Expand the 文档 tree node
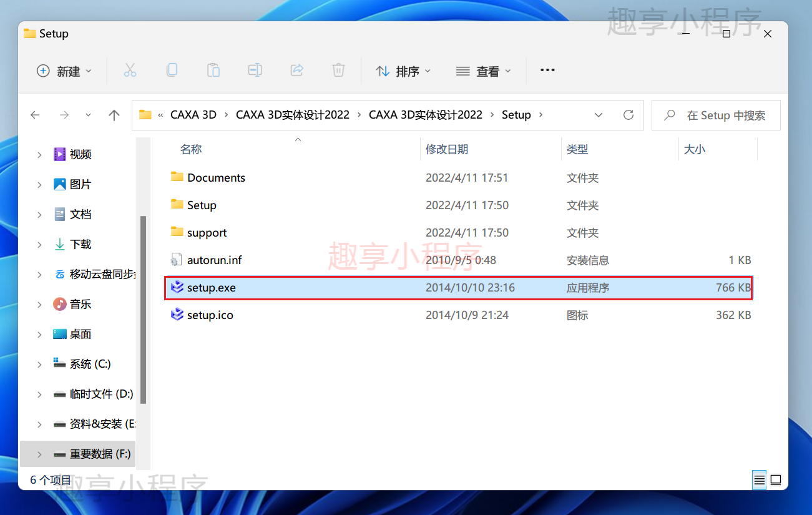This screenshot has height=515, width=812. pos(39,214)
